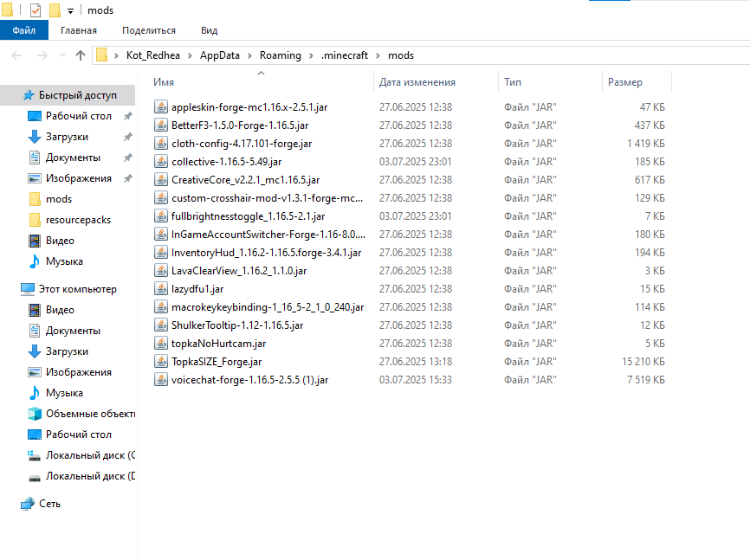Select the CreativeCore_v2.2.1_mc1.16.5.jar file icon
This screenshot has width=750, height=560.
click(161, 179)
